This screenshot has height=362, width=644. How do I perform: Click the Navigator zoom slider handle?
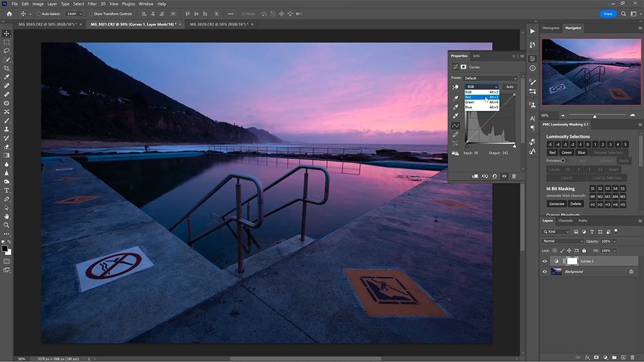(594, 116)
